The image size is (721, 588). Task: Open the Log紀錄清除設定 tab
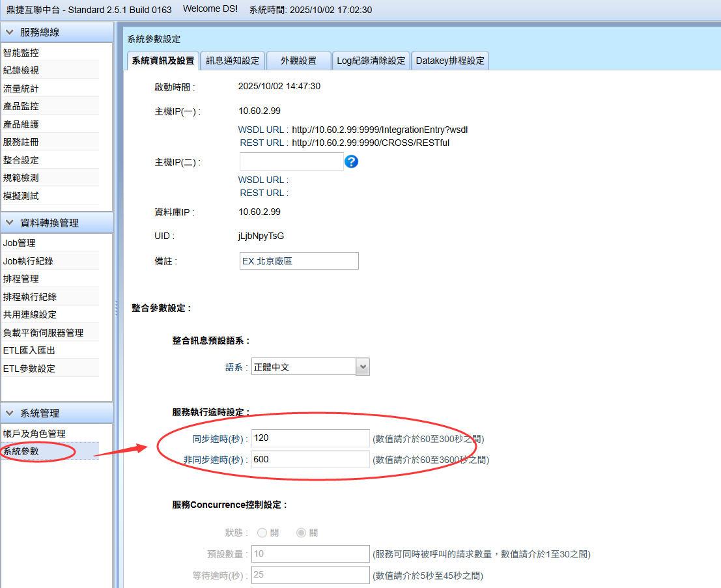(x=371, y=61)
